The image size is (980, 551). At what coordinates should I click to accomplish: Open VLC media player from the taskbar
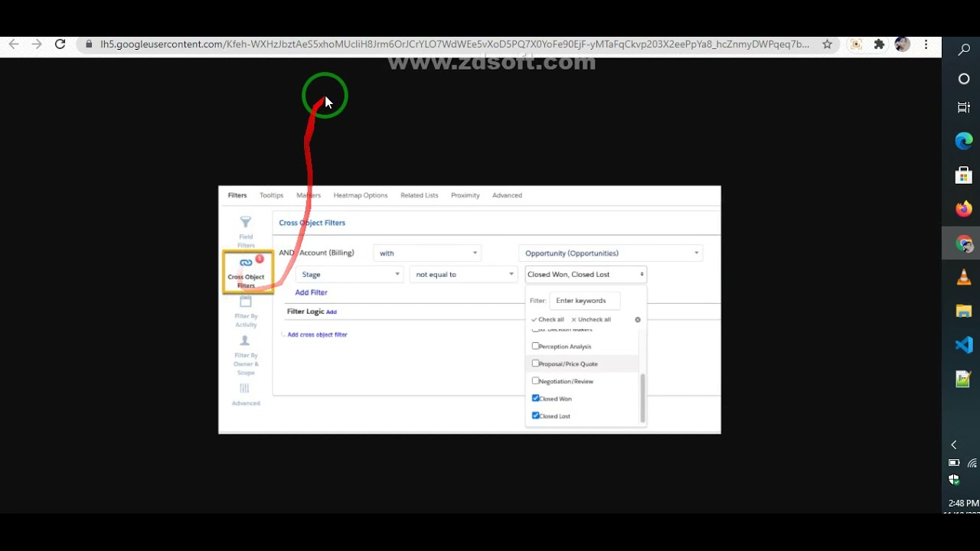click(964, 277)
